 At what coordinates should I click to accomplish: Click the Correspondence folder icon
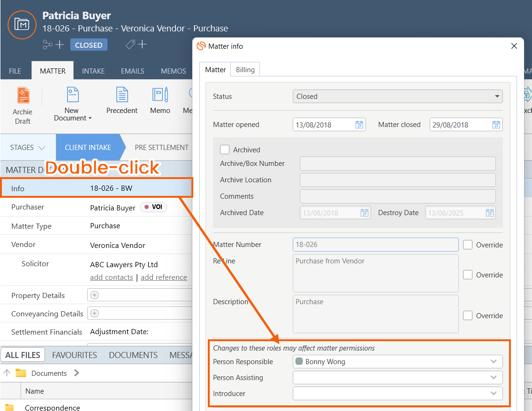tap(9, 408)
